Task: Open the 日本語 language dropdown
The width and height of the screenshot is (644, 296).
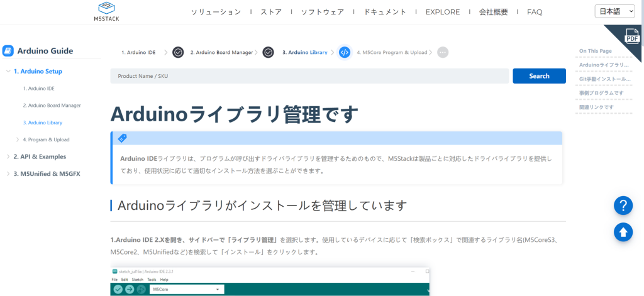Action: [x=615, y=11]
